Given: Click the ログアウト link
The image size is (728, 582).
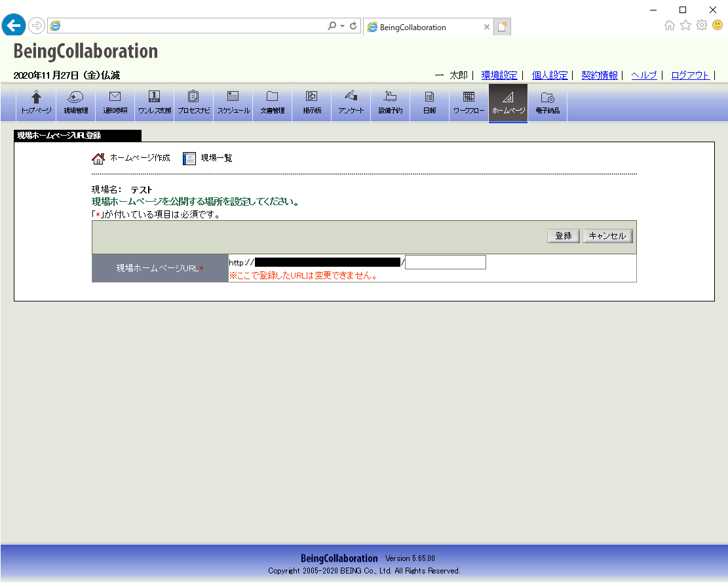Looking at the screenshot, I should [691, 75].
